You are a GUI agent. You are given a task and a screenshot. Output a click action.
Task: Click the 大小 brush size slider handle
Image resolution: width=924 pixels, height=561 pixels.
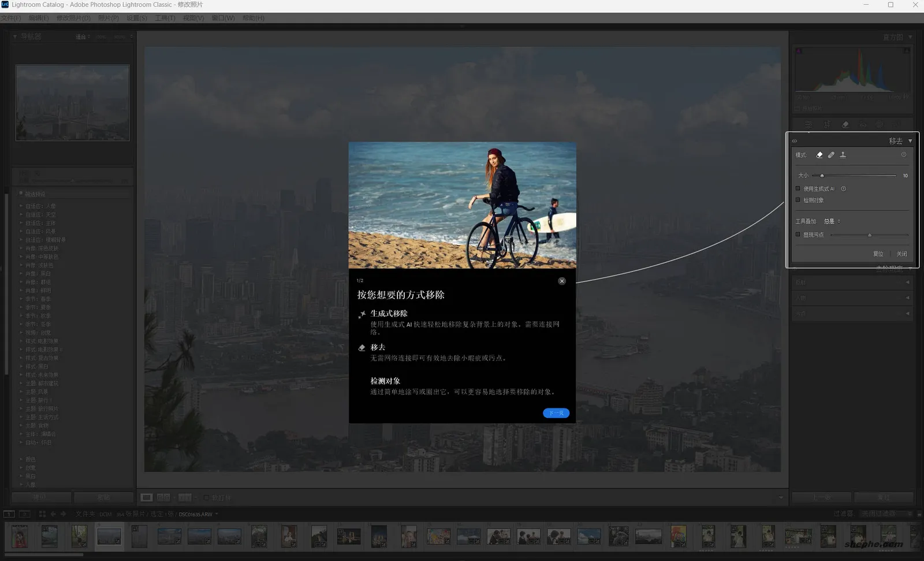822,176
